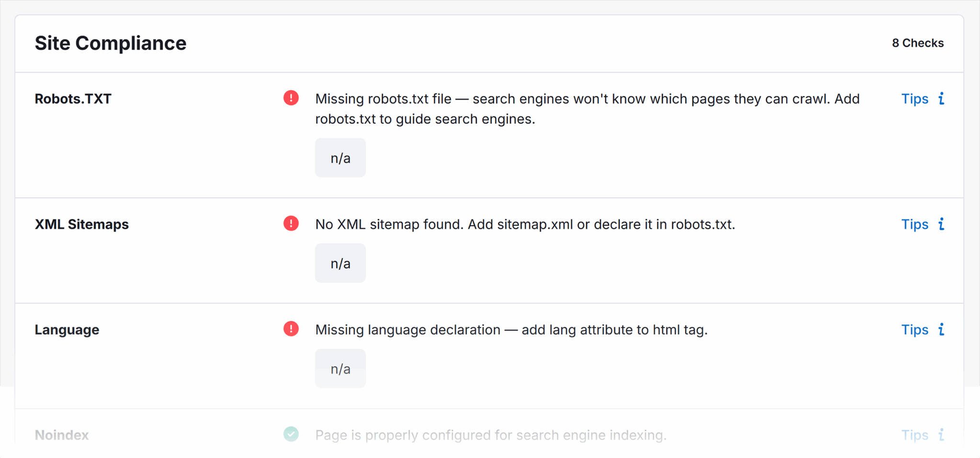The width and height of the screenshot is (980, 458).
Task: Select the XML Sitemaps check label
Action: point(81,224)
